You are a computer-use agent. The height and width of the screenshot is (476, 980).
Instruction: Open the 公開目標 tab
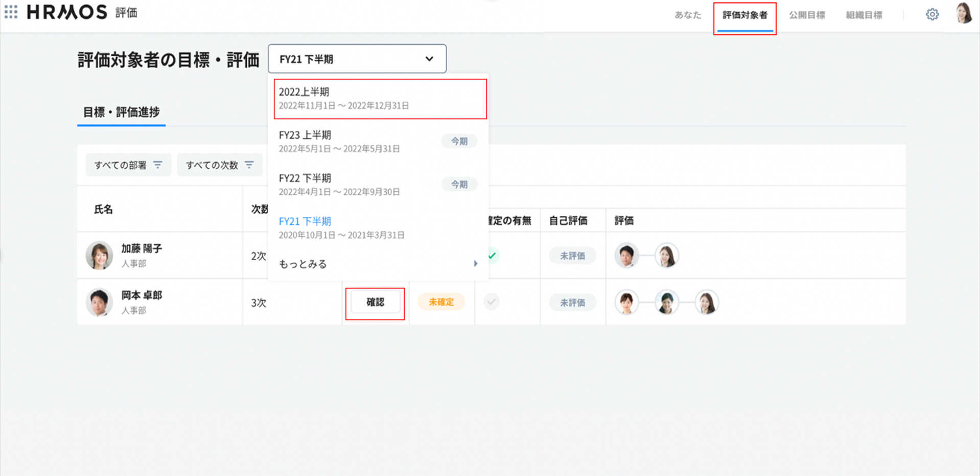807,15
